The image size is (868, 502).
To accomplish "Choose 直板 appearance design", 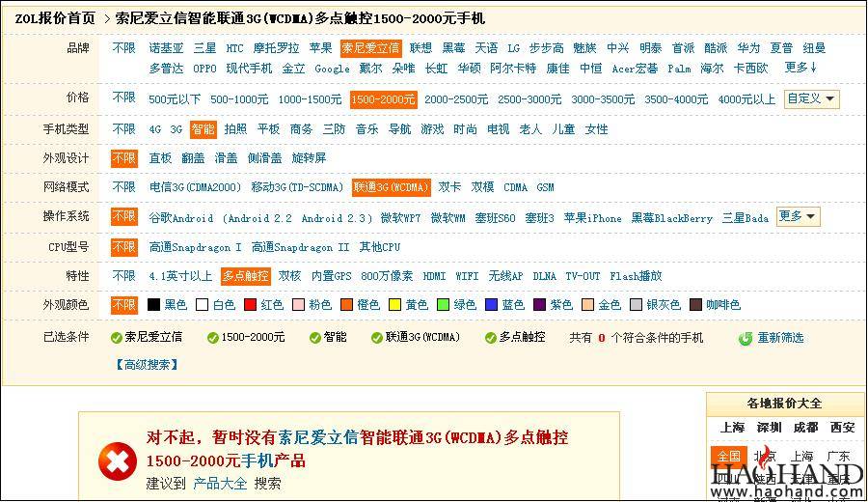I will pos(160,158).
